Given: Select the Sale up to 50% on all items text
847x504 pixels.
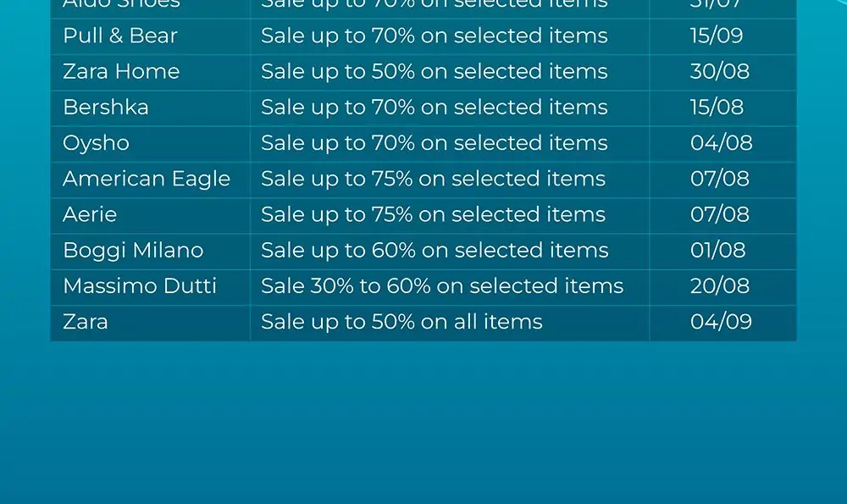Looking at the screenshot, I should (401, 322).
